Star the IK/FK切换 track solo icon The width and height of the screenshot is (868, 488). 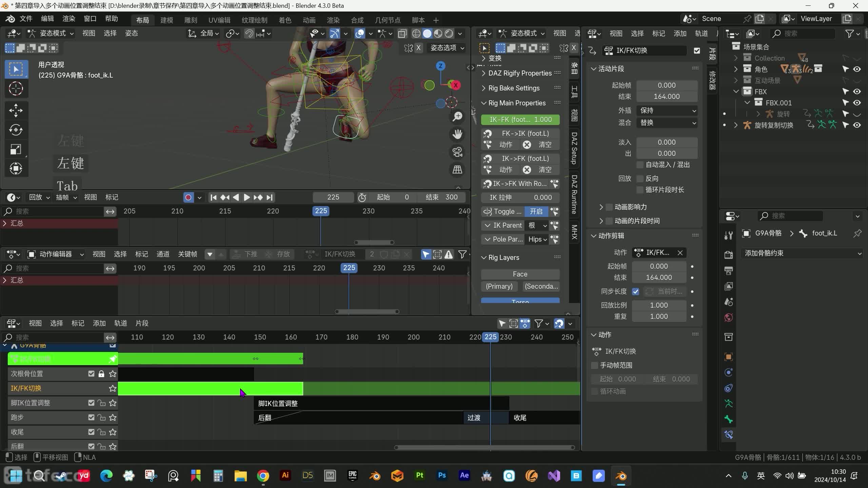113,388
